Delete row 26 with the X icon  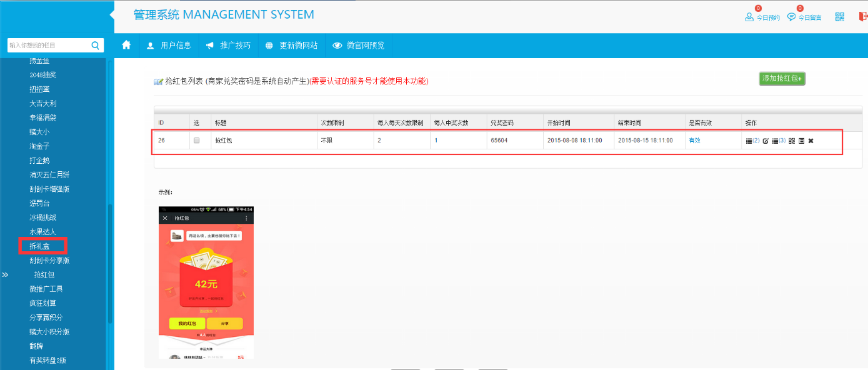tap(811, 141)
